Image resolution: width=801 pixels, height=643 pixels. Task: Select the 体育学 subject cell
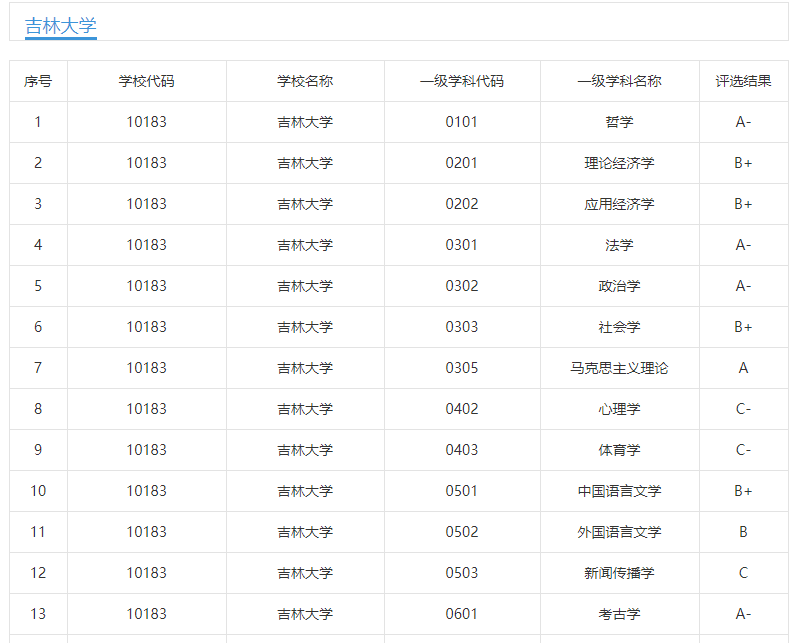[x=620, y=450]
